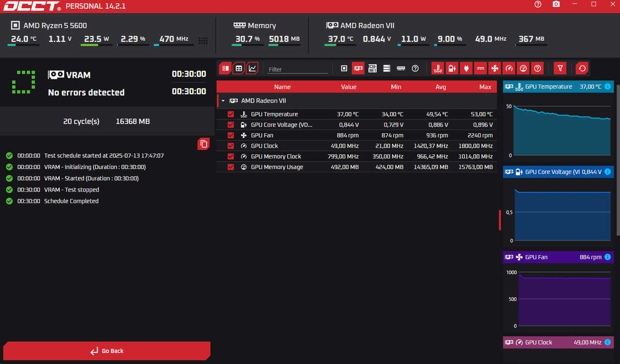Switch to the graph view icon

coord(252,68)
